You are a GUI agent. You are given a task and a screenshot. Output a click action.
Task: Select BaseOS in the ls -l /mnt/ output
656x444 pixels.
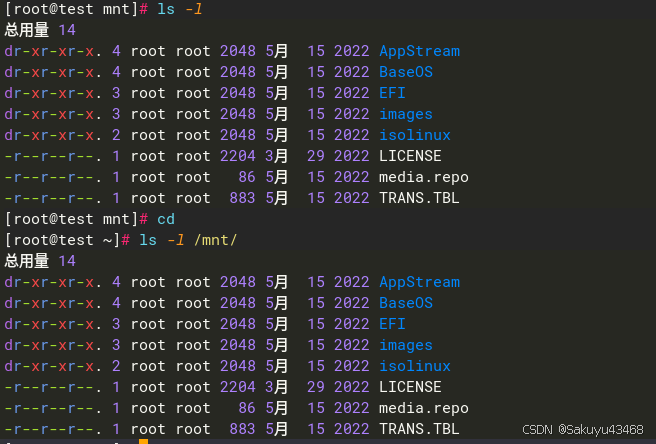pyautogui.click(x=406, y=303)
